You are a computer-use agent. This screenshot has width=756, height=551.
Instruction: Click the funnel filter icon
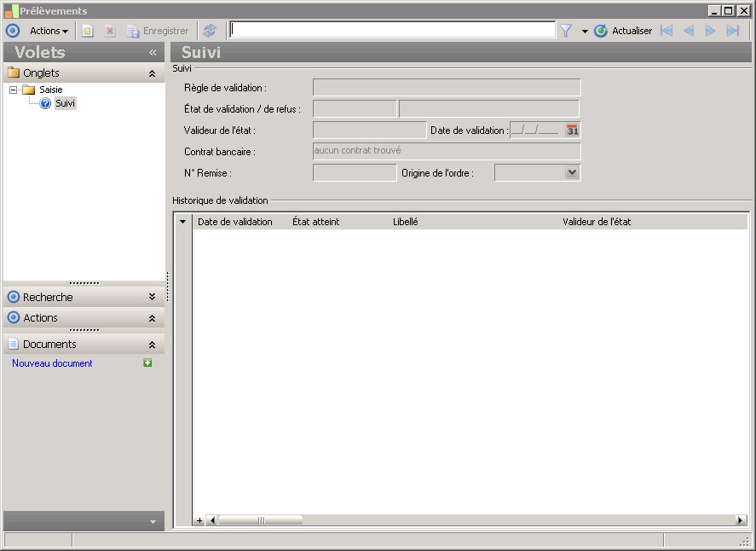point(565,31)
